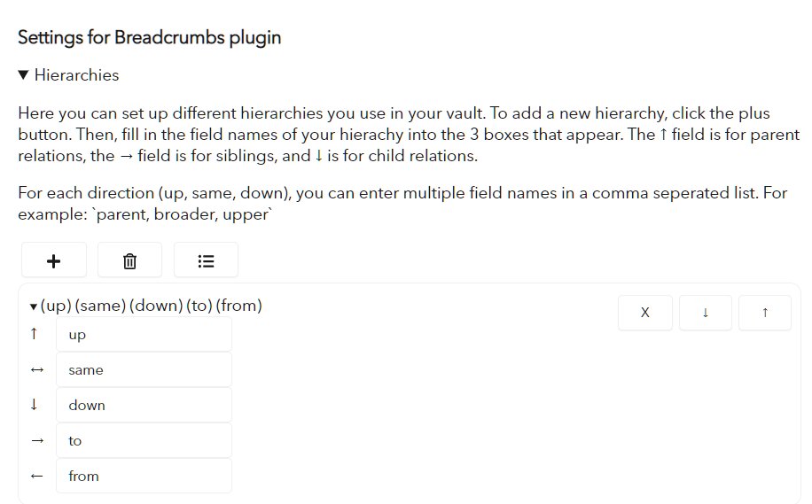This screenshot has width=812, height=504.
Task: Click the list icon showing all hierarchies
Action: tap(206, 260)
